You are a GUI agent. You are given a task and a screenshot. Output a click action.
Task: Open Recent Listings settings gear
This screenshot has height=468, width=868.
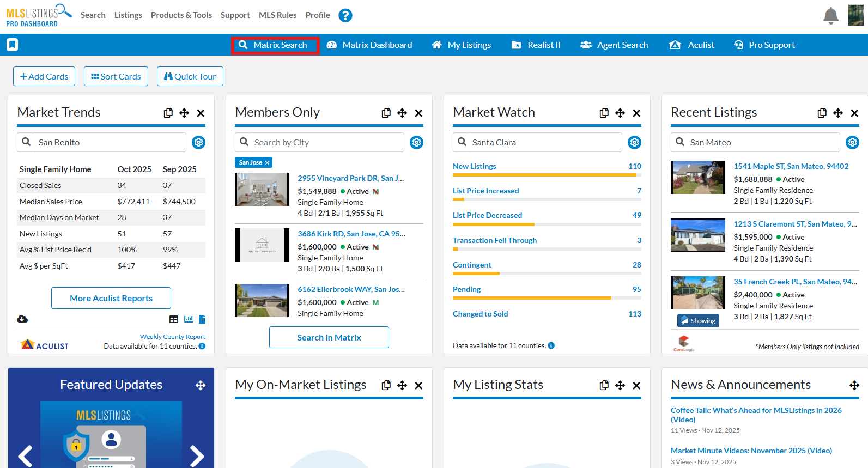click(852, 142)
